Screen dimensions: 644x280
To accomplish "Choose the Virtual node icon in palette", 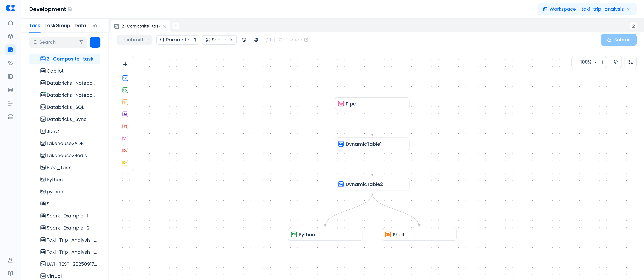I will click(x=125, y=138).
